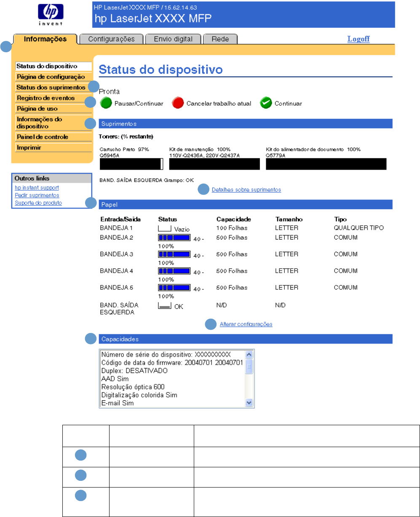This screenshot has width=420, height=517.
Task: Switch to the Rede tab
Action: (220, 39)
